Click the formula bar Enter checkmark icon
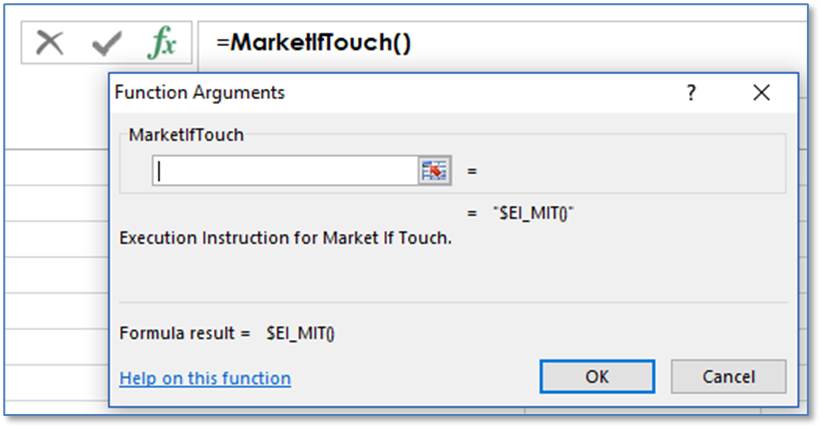The height and width of the screenshot is (428, 822). tap(105, 43)
